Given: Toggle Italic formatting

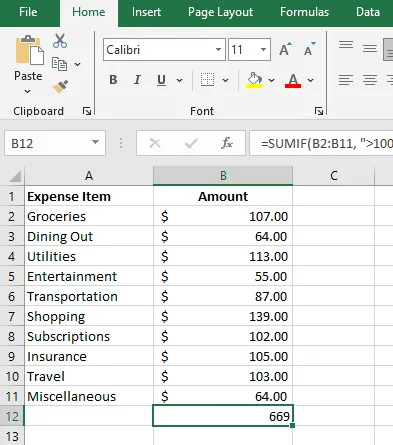Looking at the screenshot, I should click(x=137, y=80).
